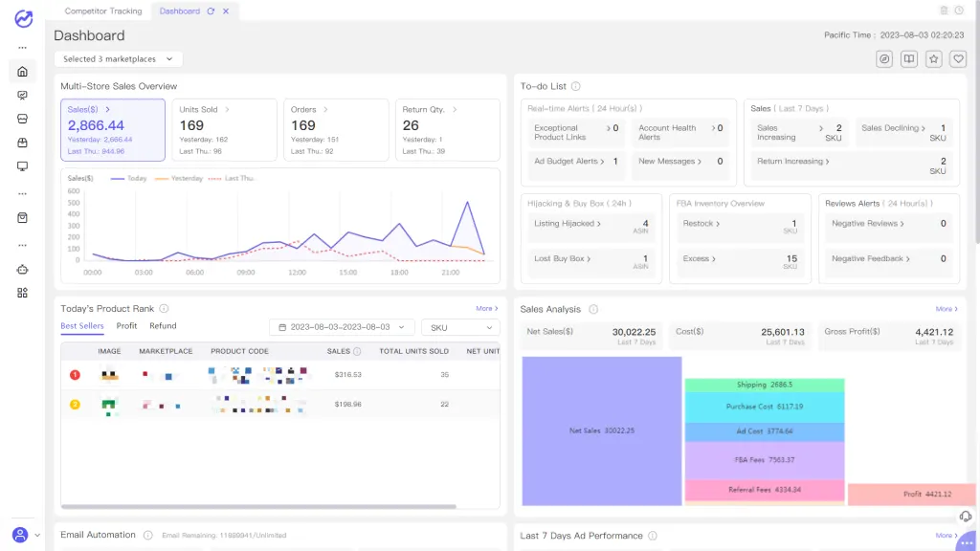Screen dimensions: 980x551
Task: Click the heart icon near the top right
Action: click(958, 59)
